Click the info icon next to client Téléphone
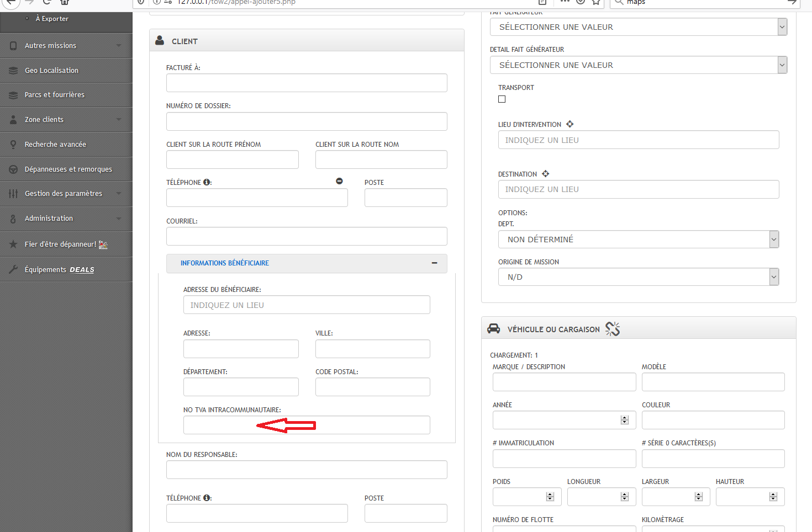 [x=207, y=182]
